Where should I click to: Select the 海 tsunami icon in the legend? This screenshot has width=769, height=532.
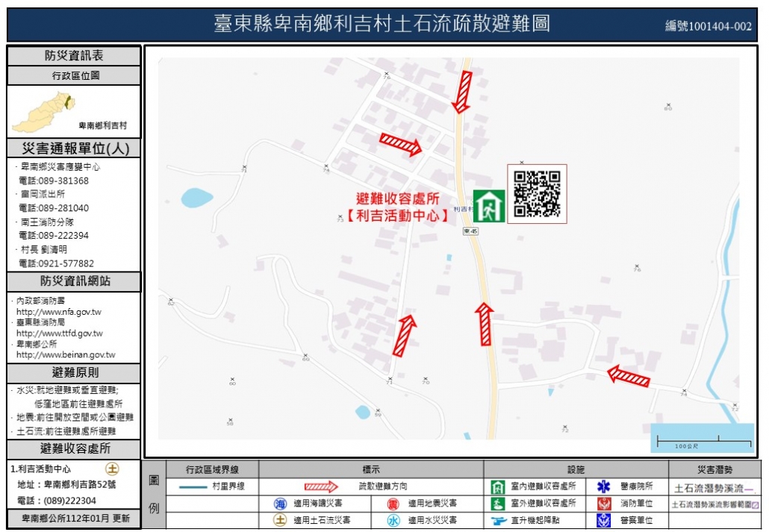tap(280, 504)
